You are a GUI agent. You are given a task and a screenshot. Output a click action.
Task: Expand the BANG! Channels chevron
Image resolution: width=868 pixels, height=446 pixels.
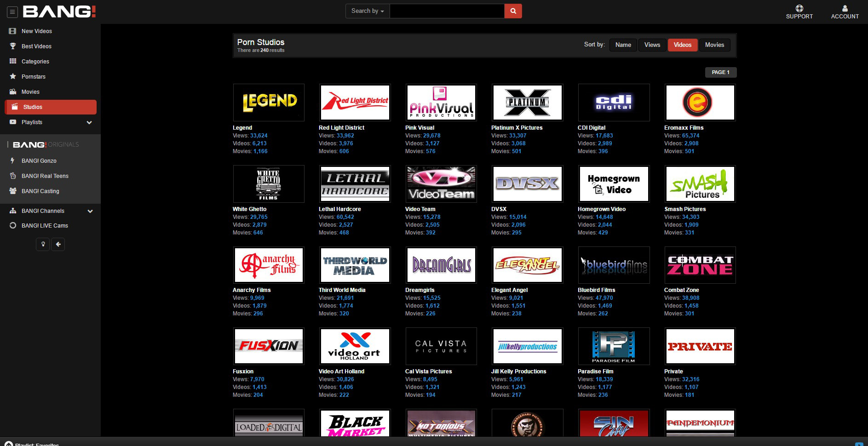(90, 211)
